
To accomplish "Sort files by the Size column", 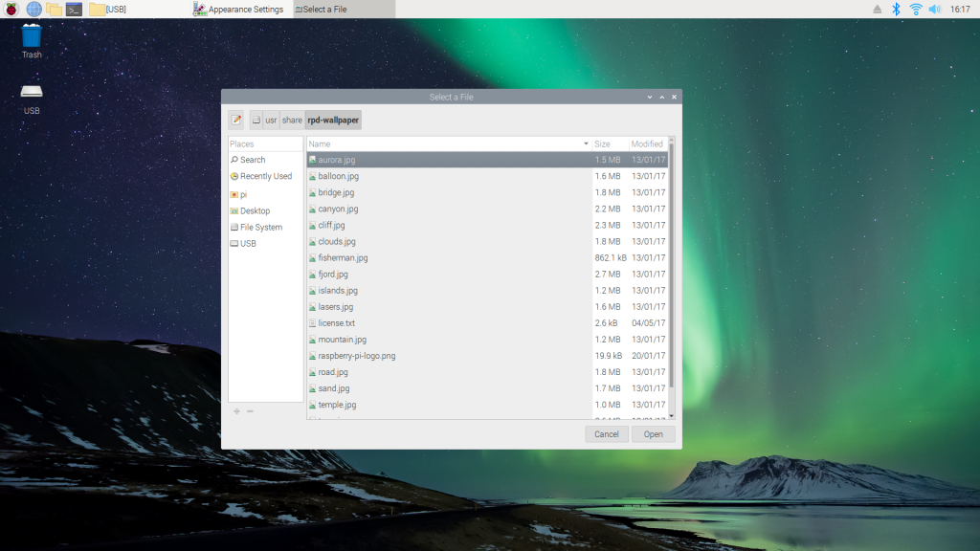I will (x=610, y=143).
